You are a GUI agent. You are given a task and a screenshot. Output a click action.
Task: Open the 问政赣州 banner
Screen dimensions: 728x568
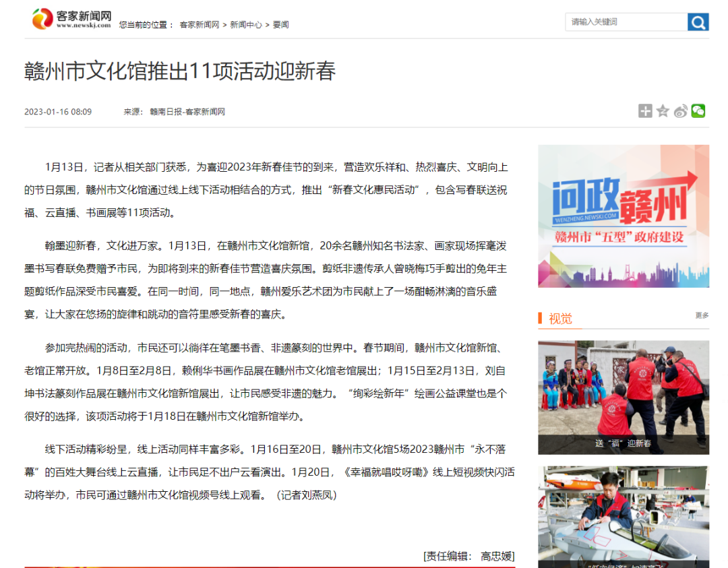click(623, 216)
